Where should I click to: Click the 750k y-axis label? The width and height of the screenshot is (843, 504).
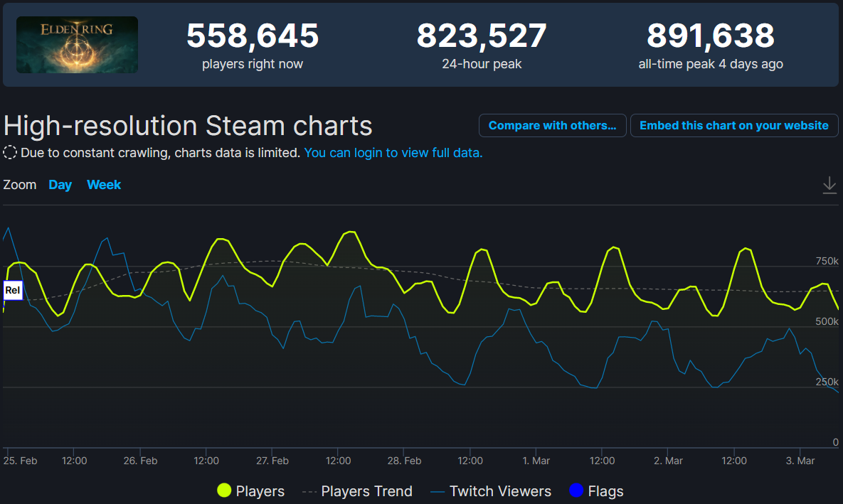tap(827, 262)
